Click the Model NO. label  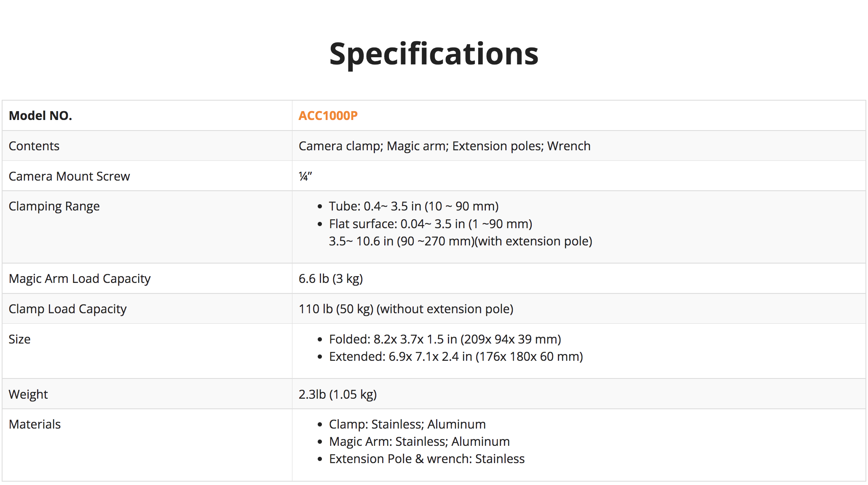point(40,116)
